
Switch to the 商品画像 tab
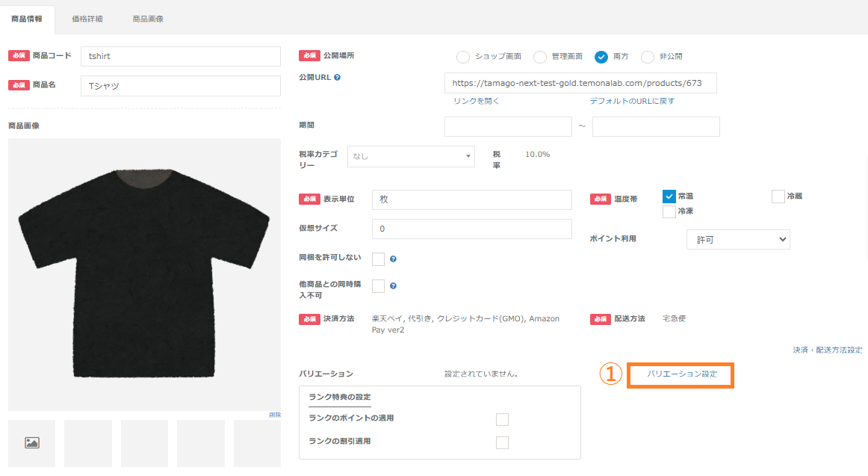click(x=148, y=19)
